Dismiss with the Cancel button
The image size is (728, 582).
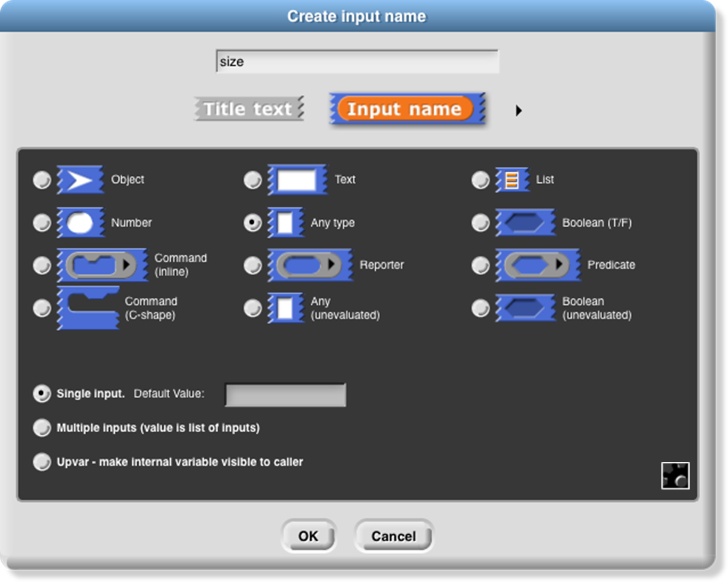(393, 536)
